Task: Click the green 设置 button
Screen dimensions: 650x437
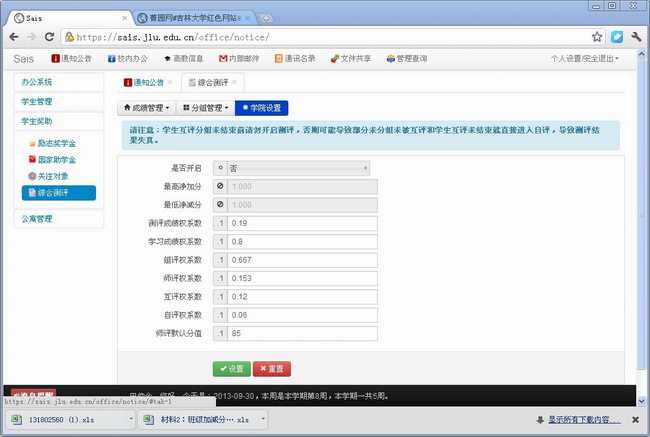Action: 231,369
